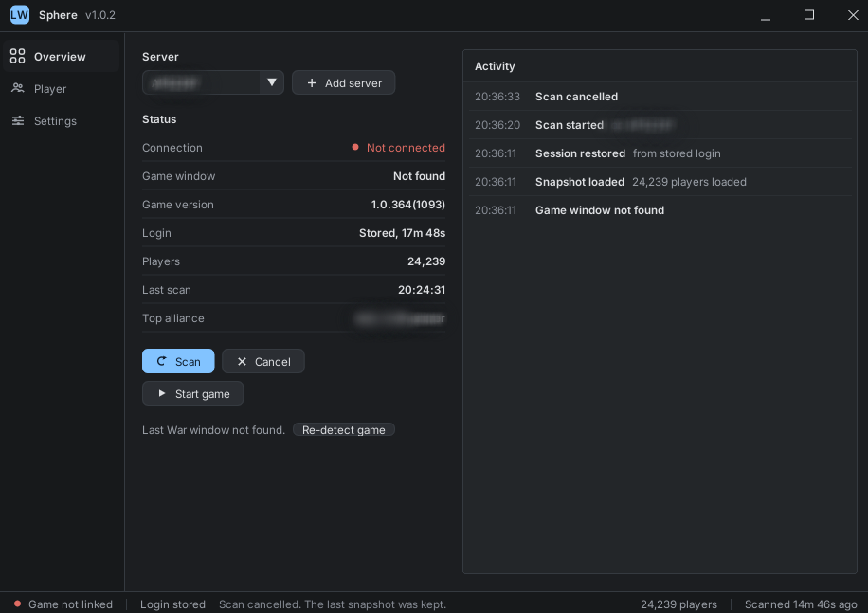Image resolution: width=868 pixels, height=613 pixels.
Task: Click the Settings sliders icon
Action: (18, 120)
